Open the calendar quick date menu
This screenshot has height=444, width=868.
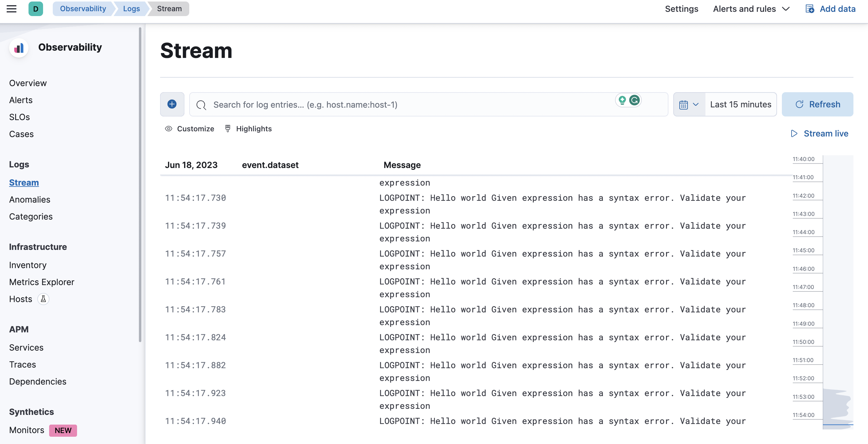(x=689, y=104)
